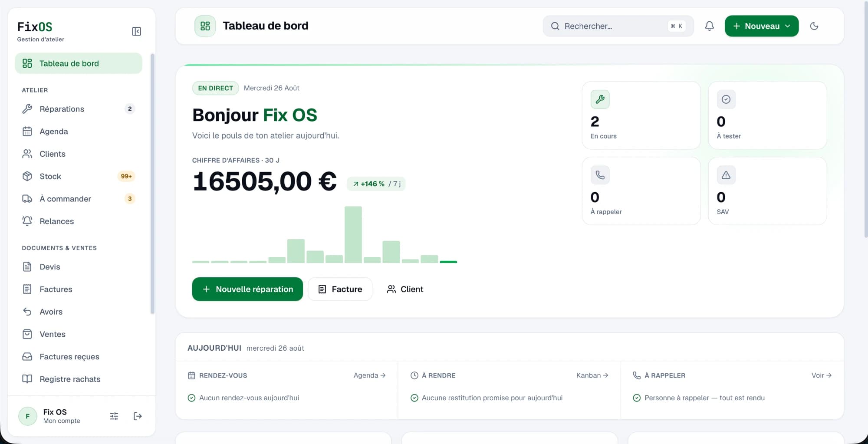868x444 pixels.
Task: Open À commander in sidebar
Action: (x=79, y=199)
